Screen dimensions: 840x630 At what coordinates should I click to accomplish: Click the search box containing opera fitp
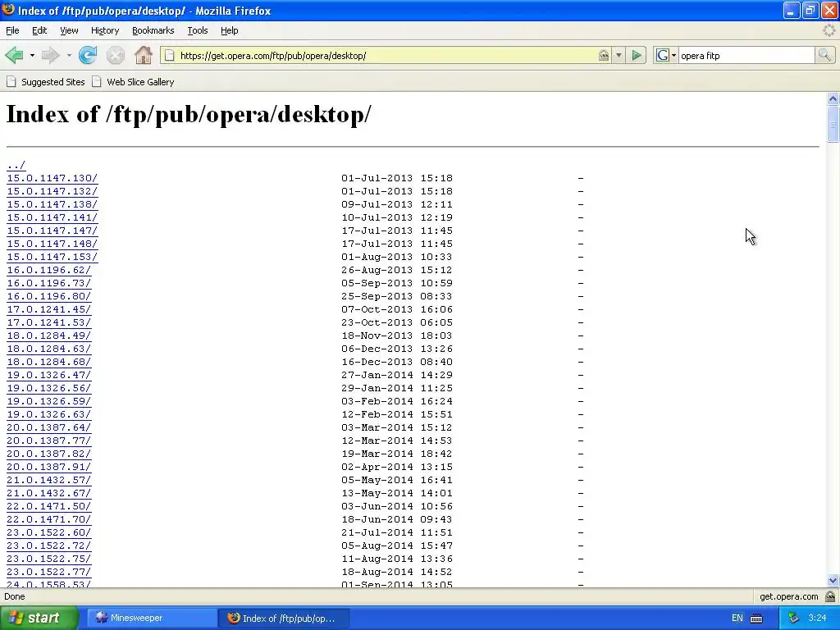click(746, 55)
